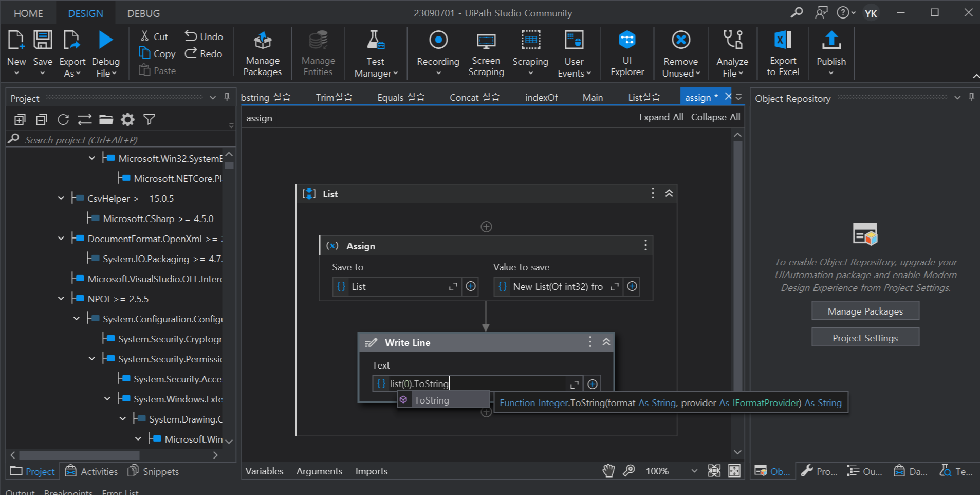Undo the last action
The height and width of the screenshot is (495, 980).
[x=204, y=36]
